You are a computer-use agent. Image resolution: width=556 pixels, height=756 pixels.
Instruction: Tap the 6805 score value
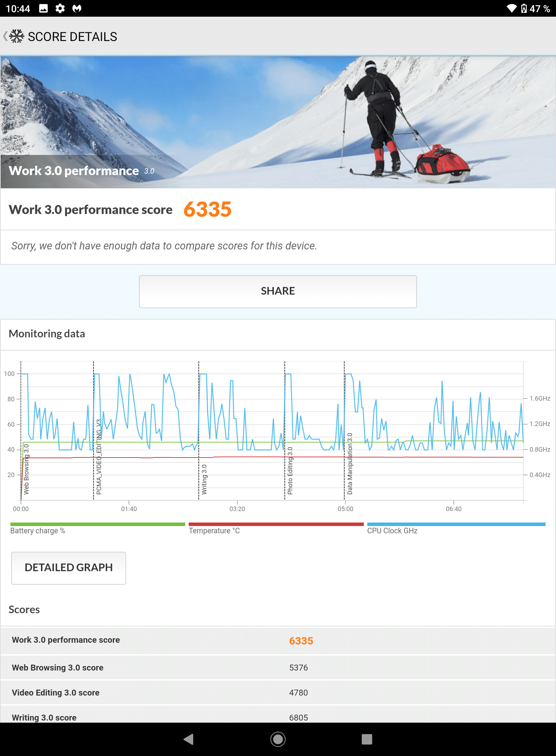click(x=299, y=718)
